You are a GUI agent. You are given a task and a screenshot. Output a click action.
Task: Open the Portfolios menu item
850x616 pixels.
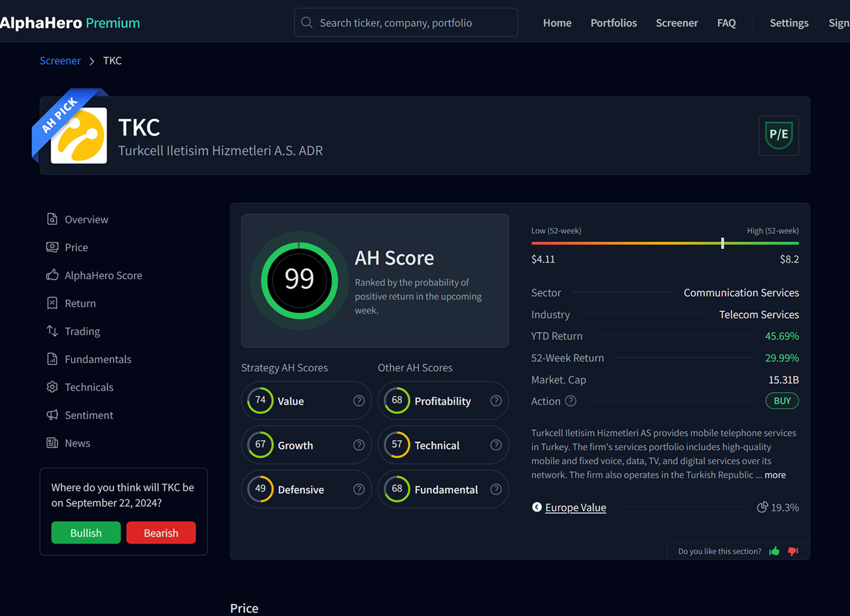pos(614,23)
